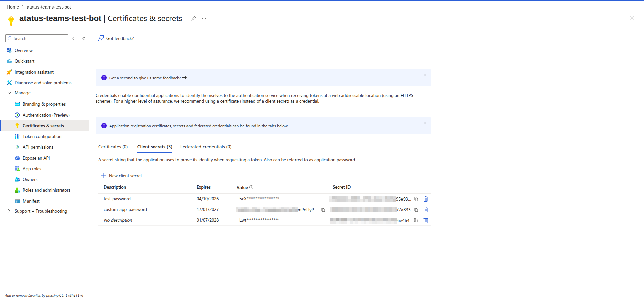Select the test-password description cell
This screenshot has height=299, width=644.
117,199
